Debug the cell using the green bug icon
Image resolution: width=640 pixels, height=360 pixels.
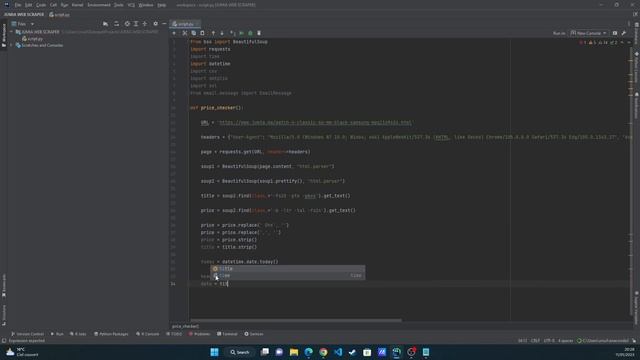pyautogui.click(x=250, y=33)
